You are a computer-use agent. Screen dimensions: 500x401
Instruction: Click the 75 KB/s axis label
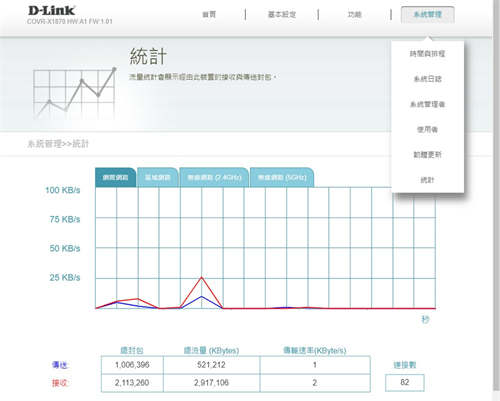tap(65, 219)
